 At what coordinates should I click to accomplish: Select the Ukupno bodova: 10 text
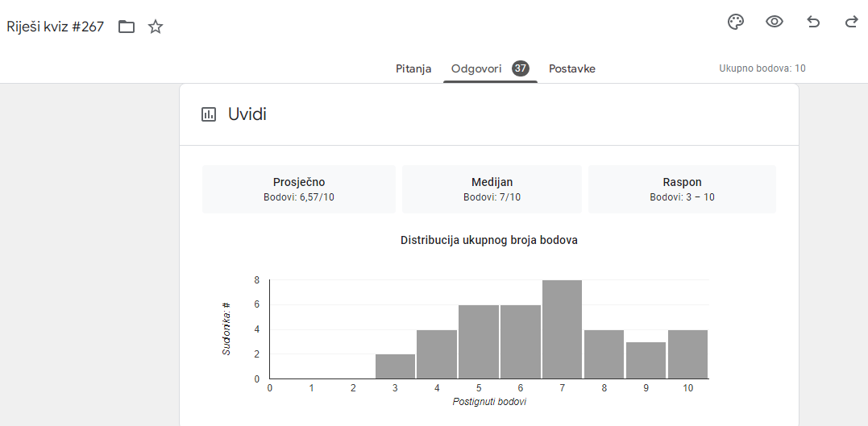pyautogui.click(x=762, y=68)
